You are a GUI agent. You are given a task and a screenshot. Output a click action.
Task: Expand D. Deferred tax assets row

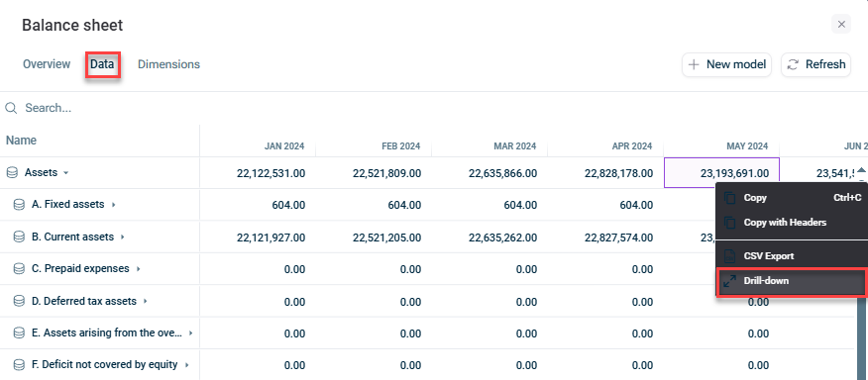[x=145, y=302]
